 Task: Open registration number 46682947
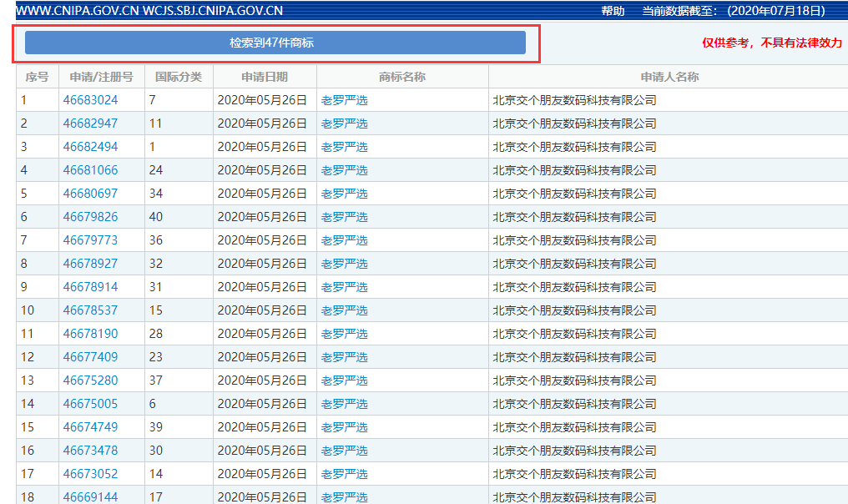point(90,123)
